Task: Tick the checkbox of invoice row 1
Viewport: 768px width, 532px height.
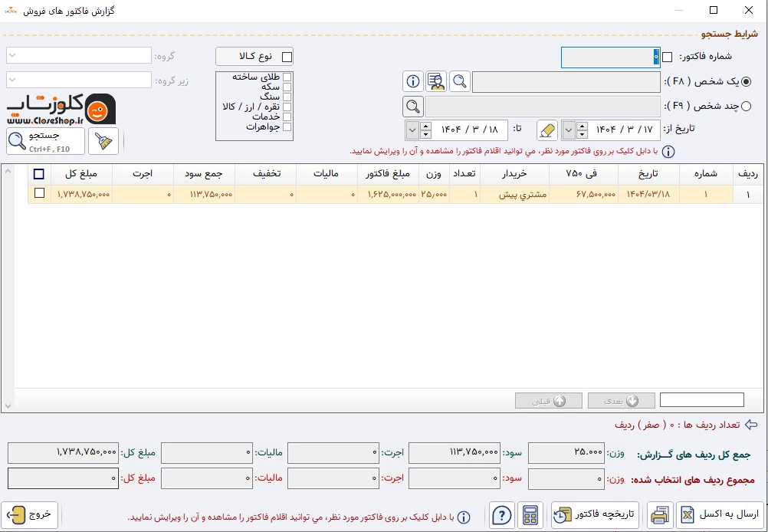Action: tap(39, 193)
